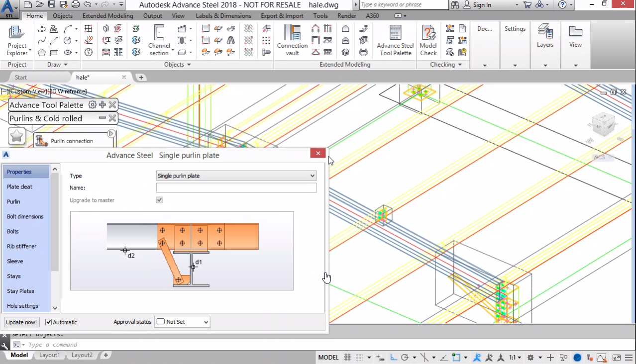The height and width of the screenshot is (364, 636).
Task: Expand the Objects panel dropdown
Action: point(178,65)
